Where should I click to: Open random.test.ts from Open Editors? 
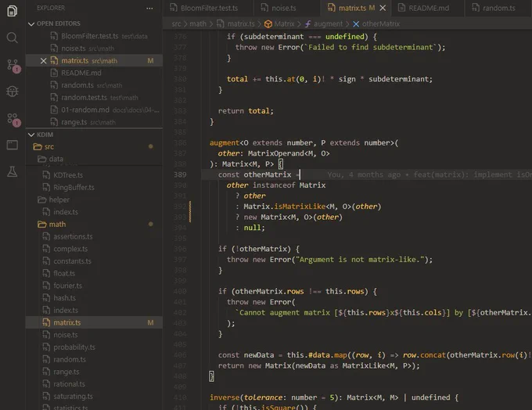coord(94,97)
